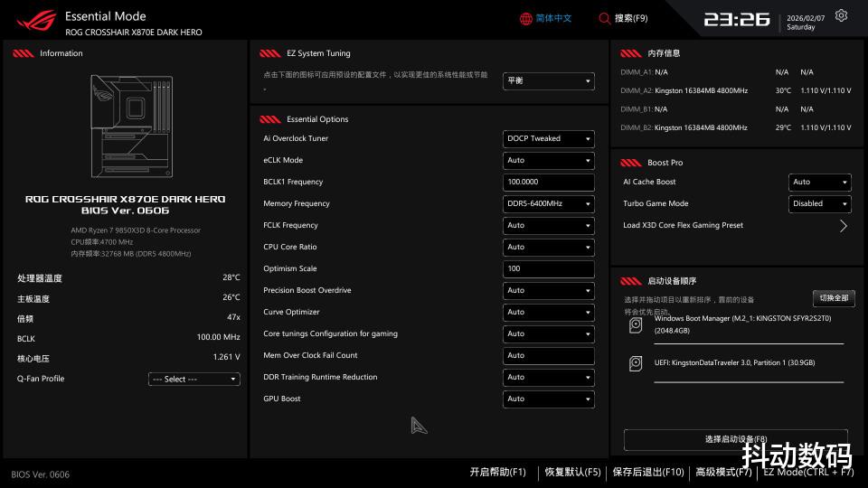This screenshot has width=868, height=488.
Task: Click the DIMM_B1 N/A row
Action: tap(736, 109)
